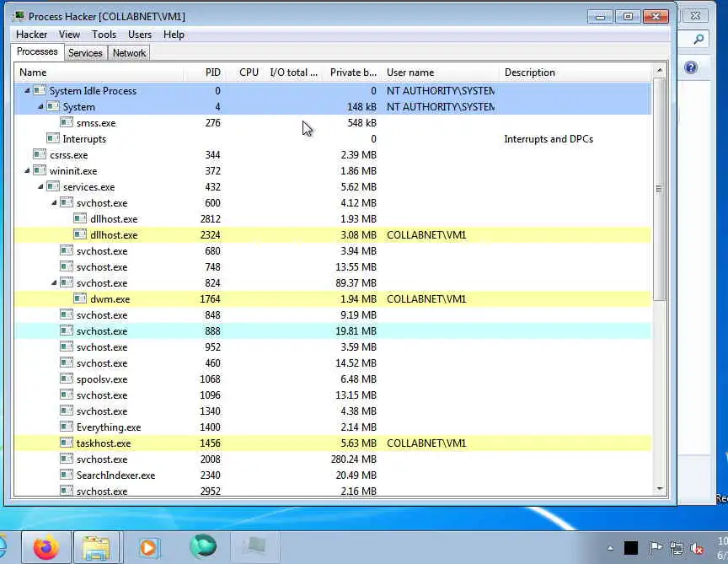
Task: Switch to the Network tab
Action: (x=129, y=53)
